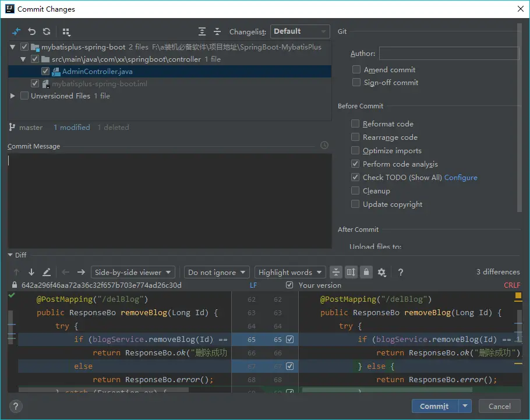Image resolution: width=530 pixels, height=420 pixels.
Task: Click the Show Diff icon in changes toolbar
Action: (16, 31)
